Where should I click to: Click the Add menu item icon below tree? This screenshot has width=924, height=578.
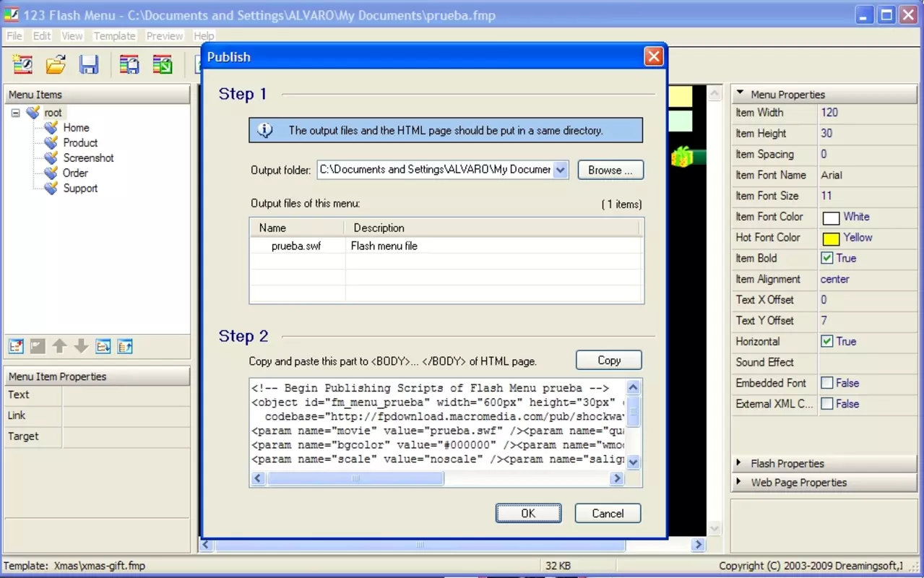pyautogui.click(x=16, y=347)
